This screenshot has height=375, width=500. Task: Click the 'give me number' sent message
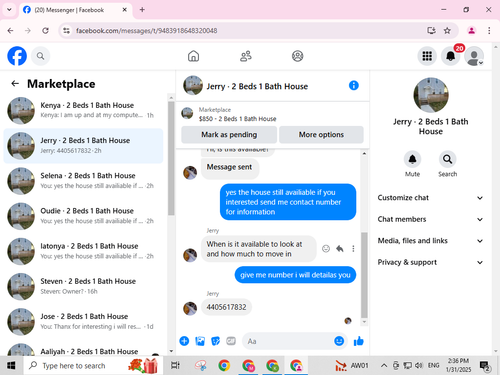click(x=295, y=275)
